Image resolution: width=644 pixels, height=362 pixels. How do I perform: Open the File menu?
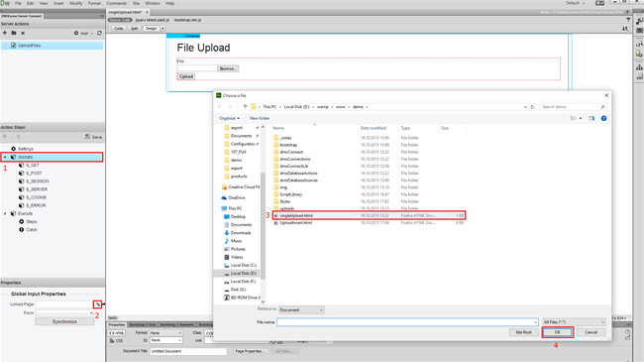click(x=18, y=3)
